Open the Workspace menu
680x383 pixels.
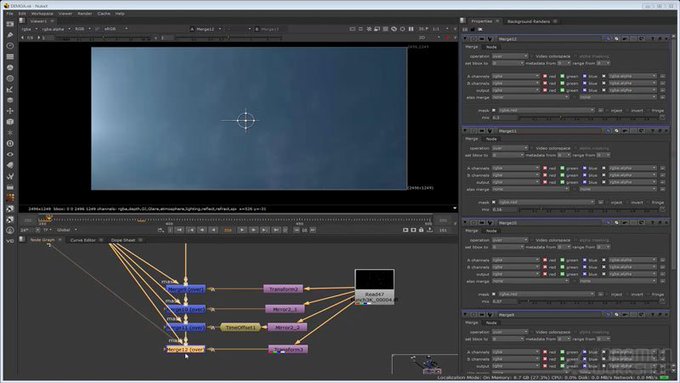42,13
